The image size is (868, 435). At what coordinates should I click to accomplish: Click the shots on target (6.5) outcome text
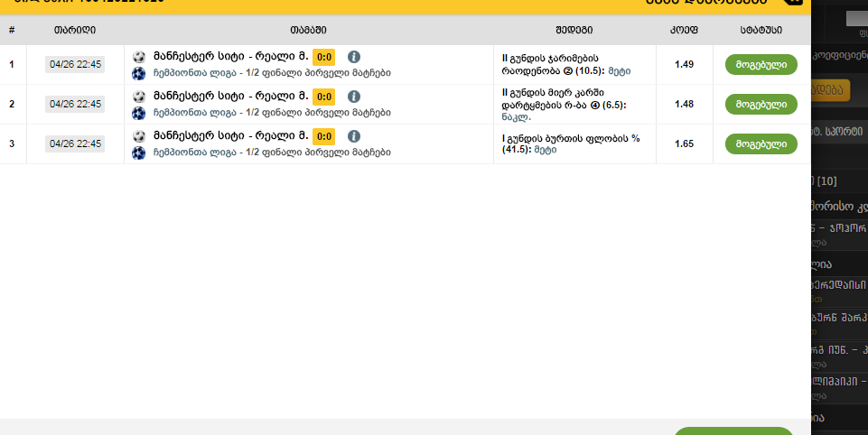tap(565, 105)
